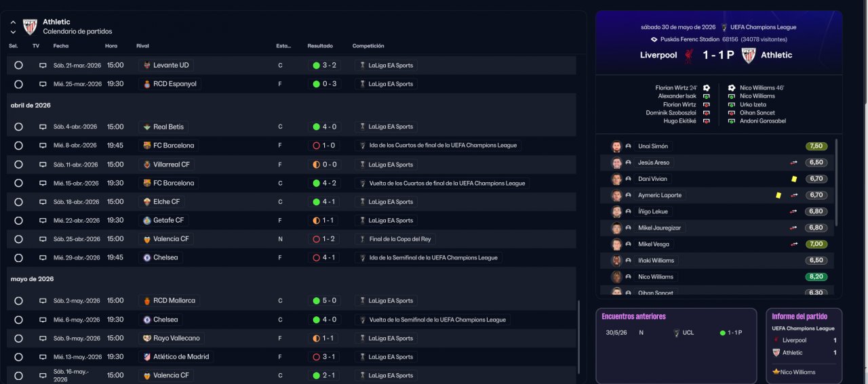Viewport: 868px width, 384px height.
Task: Click penalty icon beside Oihan Sancet
Action: click(x=732, y=112)
